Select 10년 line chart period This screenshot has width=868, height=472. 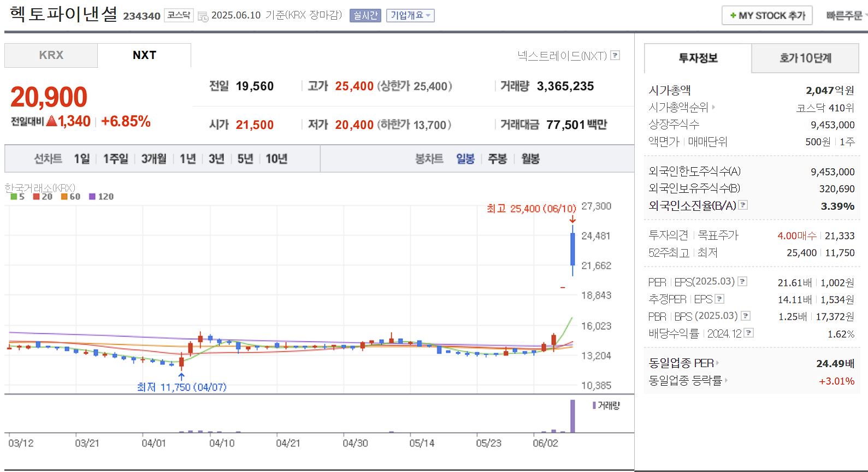click(276, 158)
